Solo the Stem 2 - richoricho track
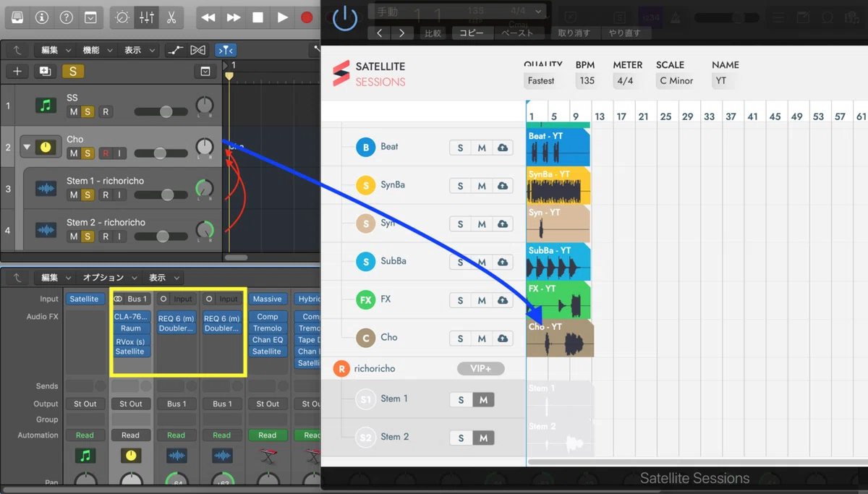This screenshot has width=868, height=494. click(88, 237)
